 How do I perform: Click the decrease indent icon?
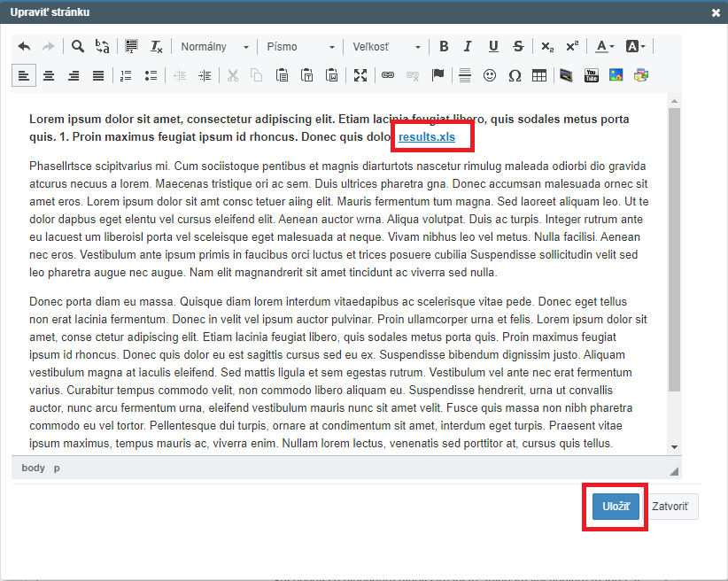tap(180, 75)
